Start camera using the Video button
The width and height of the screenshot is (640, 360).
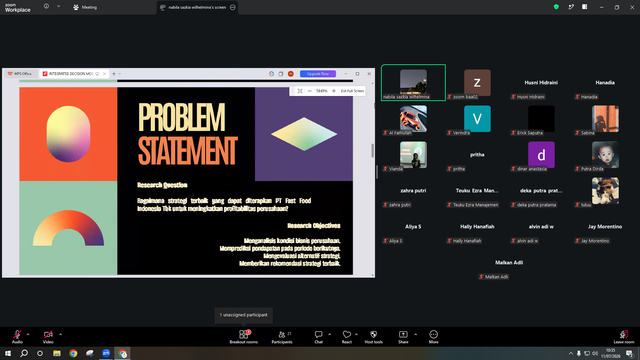(x=48, y=337)
